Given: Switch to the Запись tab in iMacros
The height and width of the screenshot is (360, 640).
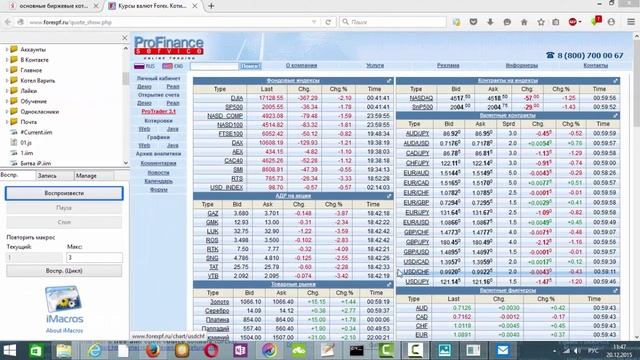Looking at the screenshot, I should click(54, 176).
